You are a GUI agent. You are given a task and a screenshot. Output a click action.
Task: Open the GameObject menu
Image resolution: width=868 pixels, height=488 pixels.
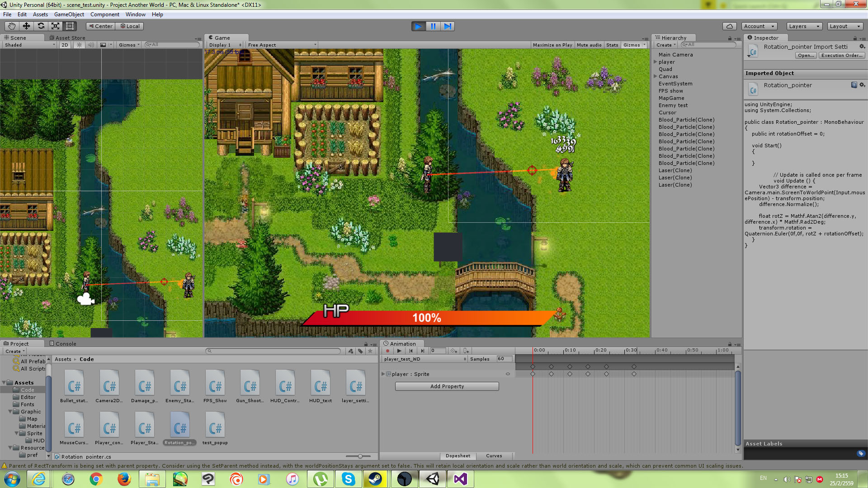pyautogui.click(x=69, y=14)
